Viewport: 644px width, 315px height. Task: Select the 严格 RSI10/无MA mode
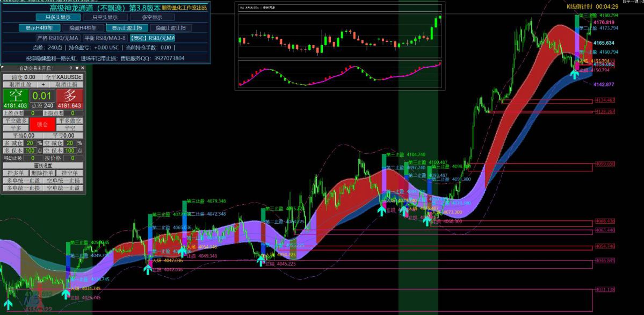(58, 38)
